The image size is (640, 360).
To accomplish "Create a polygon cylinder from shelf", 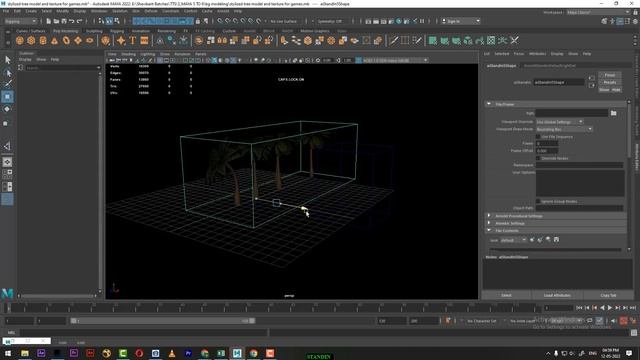I will coord(43,40).
